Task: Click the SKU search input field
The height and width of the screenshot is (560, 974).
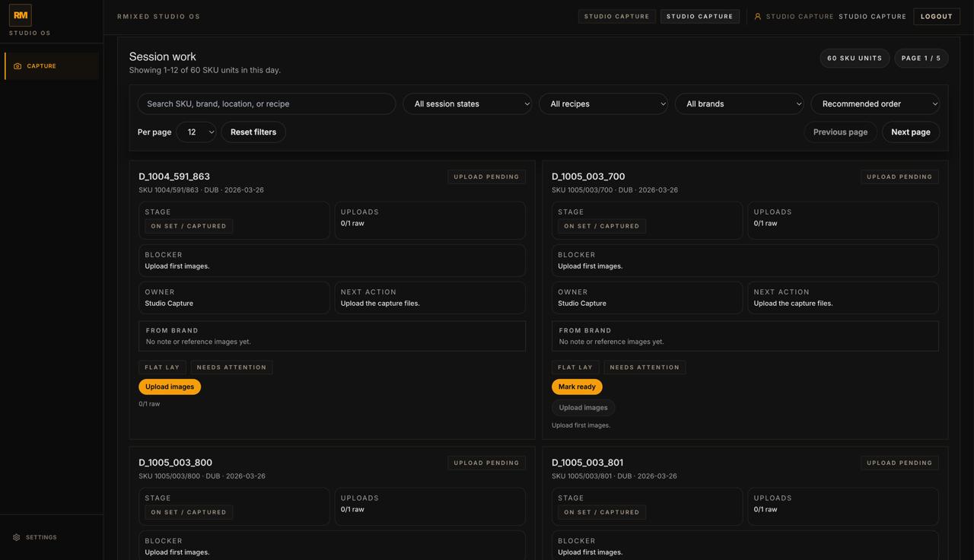Action: pos(265,103)
